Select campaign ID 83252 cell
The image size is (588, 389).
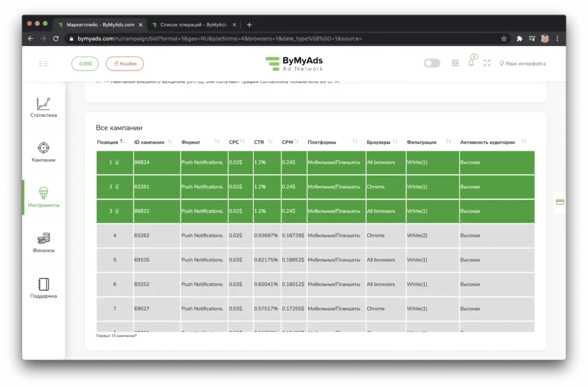tap(157, 284)
